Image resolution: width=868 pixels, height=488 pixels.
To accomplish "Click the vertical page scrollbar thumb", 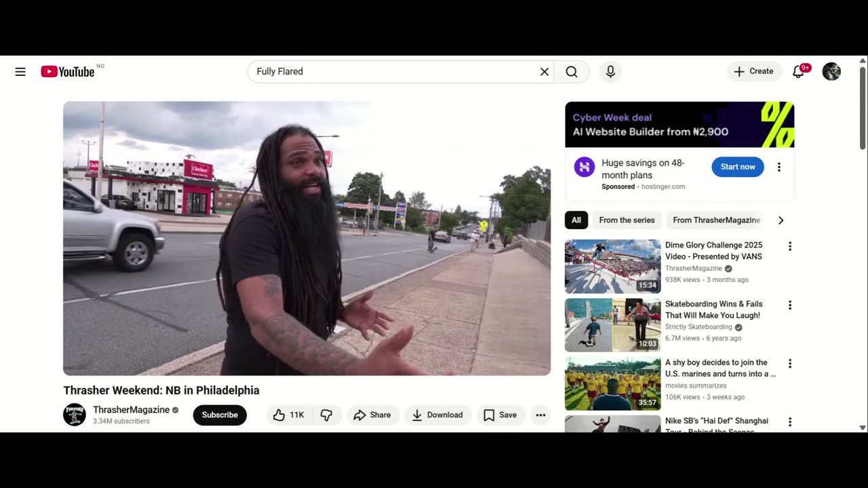I will (863, 107).
